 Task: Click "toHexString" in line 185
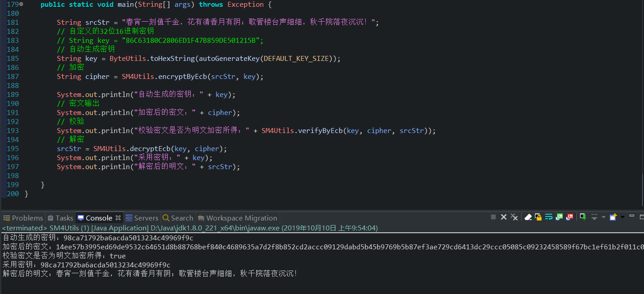click(x=172, y=59)
